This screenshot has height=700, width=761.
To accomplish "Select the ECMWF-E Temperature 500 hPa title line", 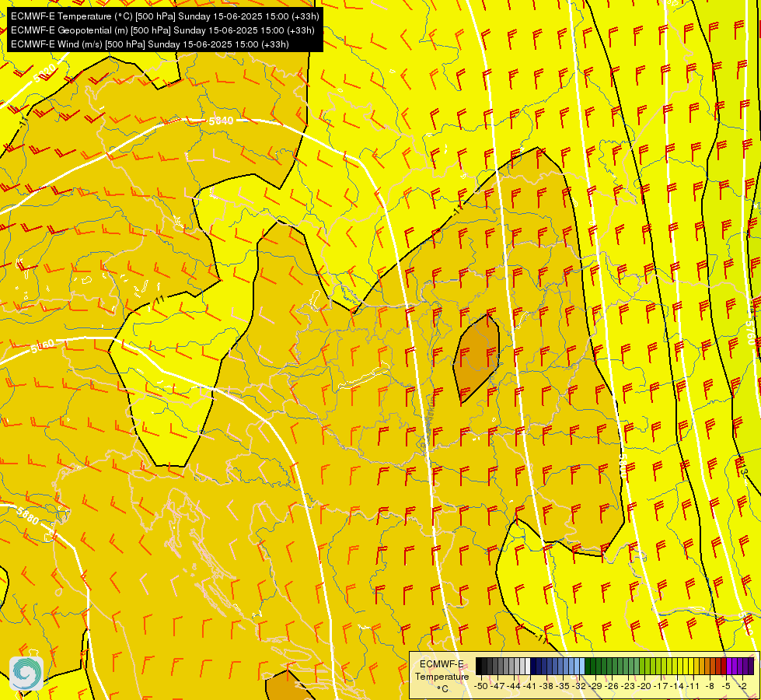I will pyautogui.click(x=165, y=16).
